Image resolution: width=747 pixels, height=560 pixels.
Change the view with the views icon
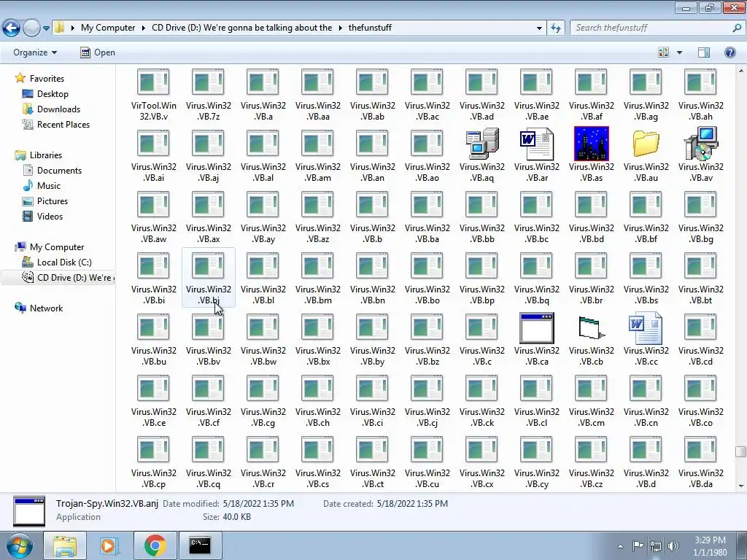click(663, 52)
